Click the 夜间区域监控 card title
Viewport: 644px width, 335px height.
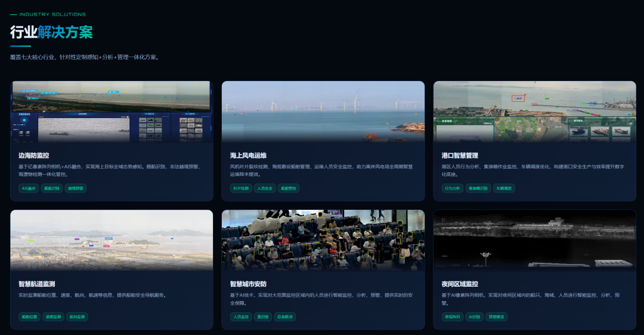(460, 284)
